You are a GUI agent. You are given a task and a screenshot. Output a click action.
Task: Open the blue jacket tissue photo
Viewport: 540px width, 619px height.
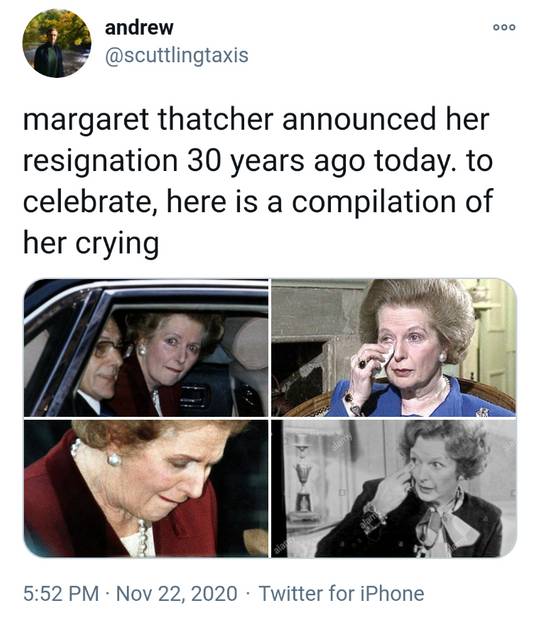pos(394,347)
